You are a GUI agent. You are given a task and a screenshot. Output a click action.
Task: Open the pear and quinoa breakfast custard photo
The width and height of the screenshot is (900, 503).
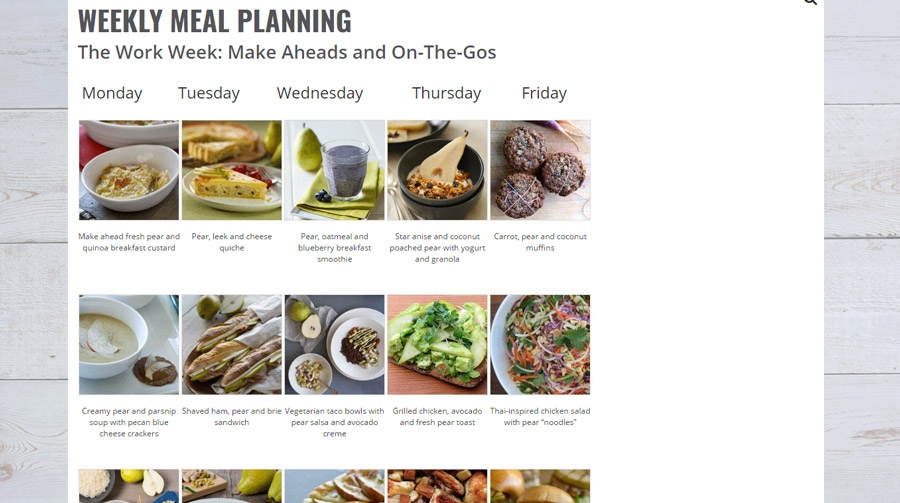129,170
